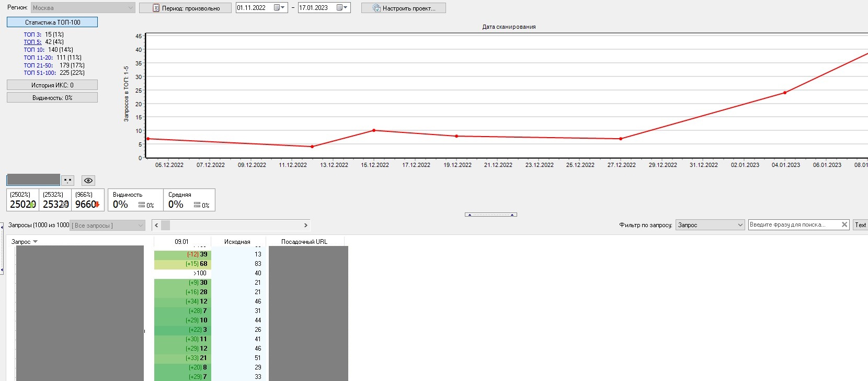
Task: Open 'Настроить проект...' settings
Action: [404, 8]
